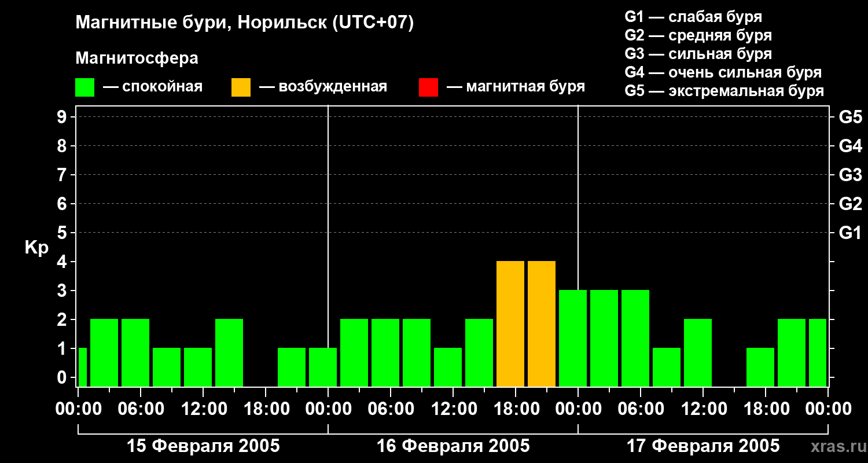Click the 'Kp' axis title
The image size is (868, 463).
pyautogui.click(x=36, y=248)
